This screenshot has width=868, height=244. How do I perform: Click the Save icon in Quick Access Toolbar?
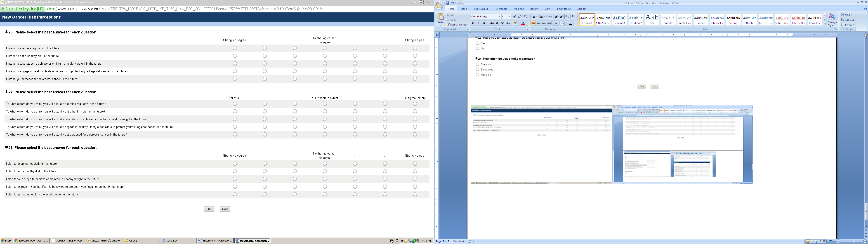448,3
